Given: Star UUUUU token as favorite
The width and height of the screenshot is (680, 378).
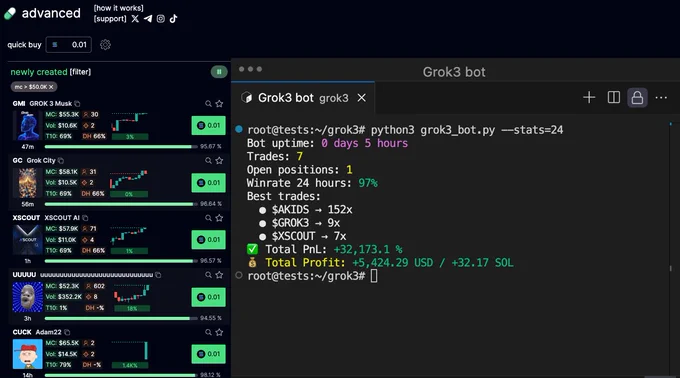Looking at the screenshot, I should tap(219, 275).
